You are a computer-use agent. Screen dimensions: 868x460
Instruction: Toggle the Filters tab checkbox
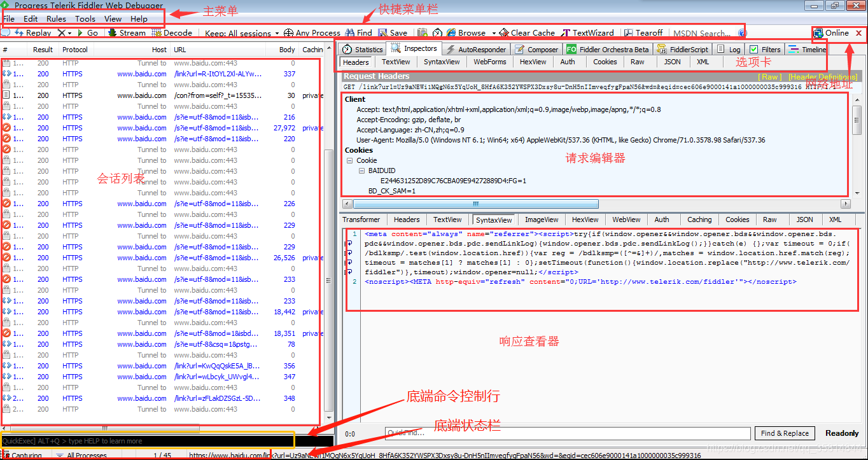click(753, 49)
